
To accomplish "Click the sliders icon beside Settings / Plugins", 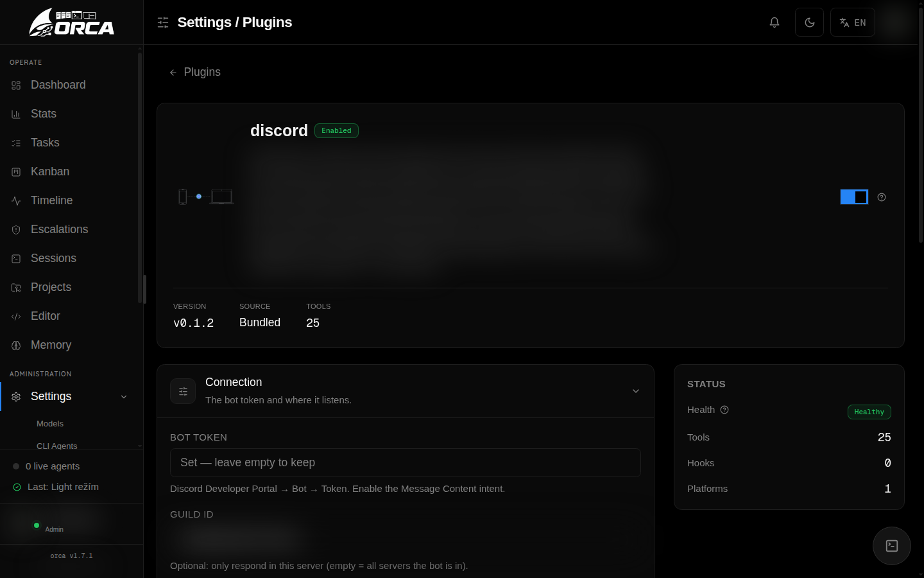I will [x=163, y=22].
